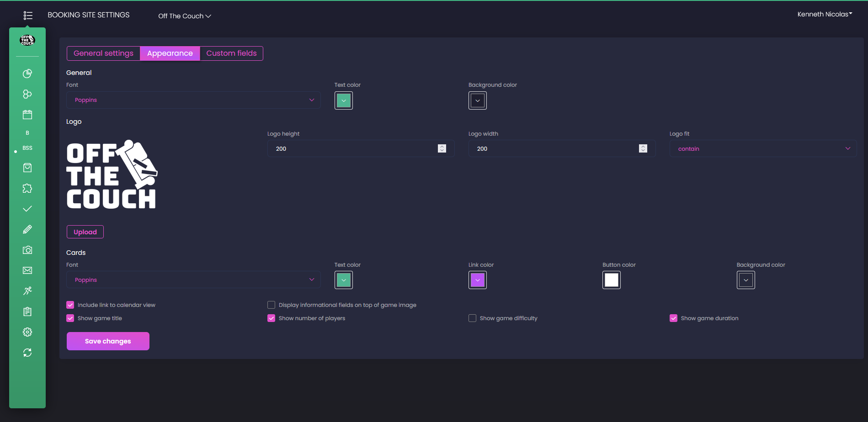The height and width of the screenshot is (422, 868).
Task: Open the pie chart dashboard icon
Action: click(x=27, y=74)
